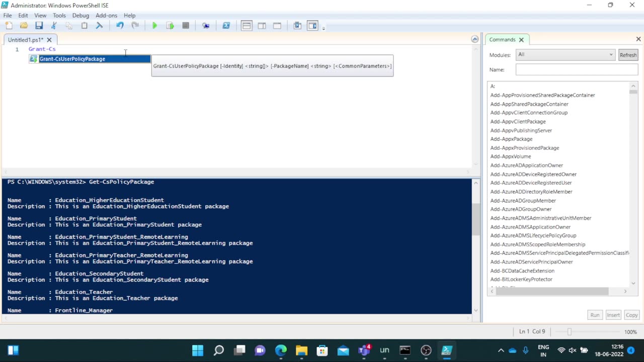The height and width of the screenshot is (362, 644).
Task: Toggle the Command Add-on pane icon
Action: (312, 26)
